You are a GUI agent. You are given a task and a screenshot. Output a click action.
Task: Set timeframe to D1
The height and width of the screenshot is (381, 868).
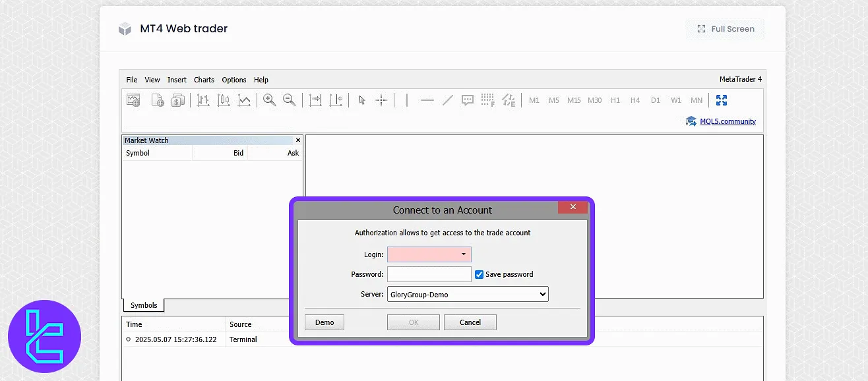(656, 100)
